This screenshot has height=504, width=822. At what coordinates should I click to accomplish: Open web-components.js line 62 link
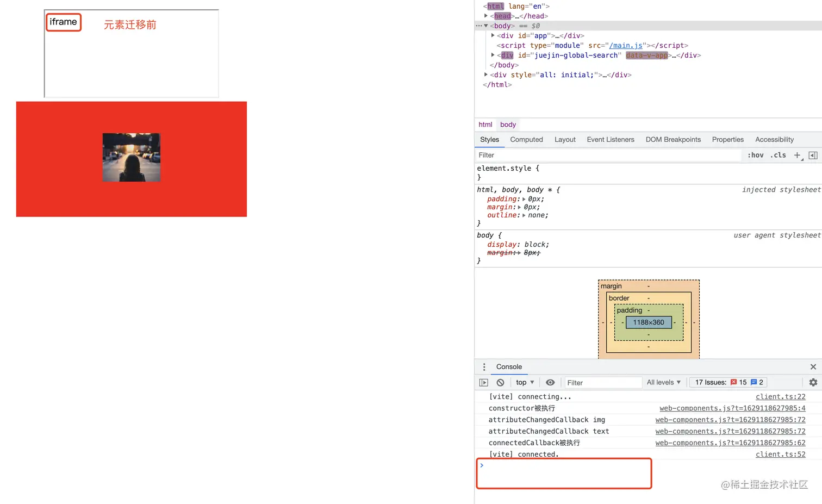[730, 443]
